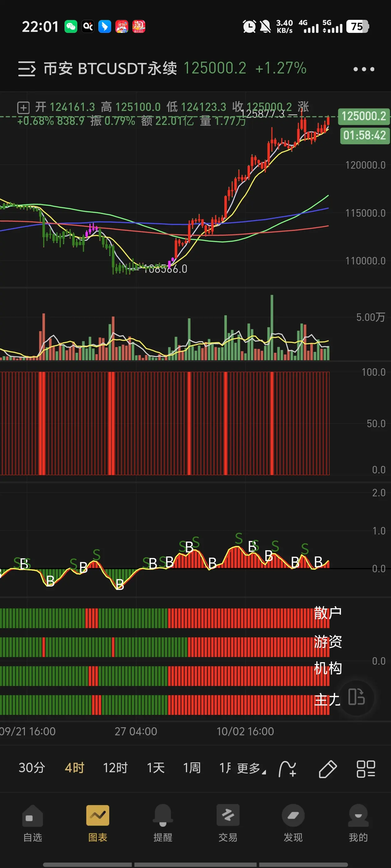The image size is (391, 868).
Task: Tap the 5.00万 volume axis label
Action: click(371, 317)
